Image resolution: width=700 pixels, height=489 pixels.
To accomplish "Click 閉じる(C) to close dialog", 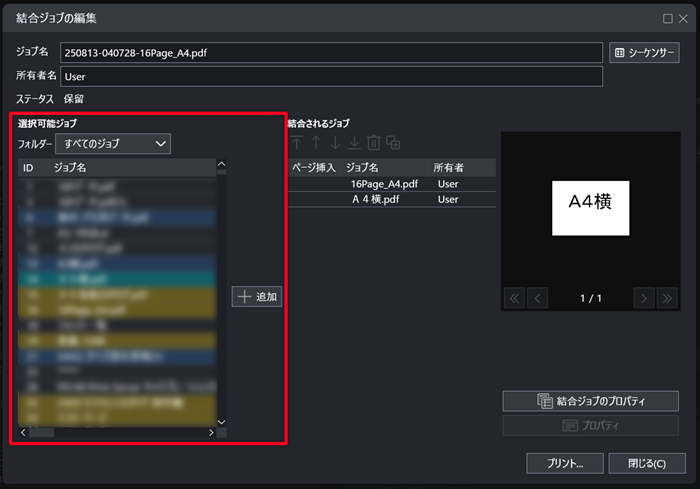I will (647, 464).
